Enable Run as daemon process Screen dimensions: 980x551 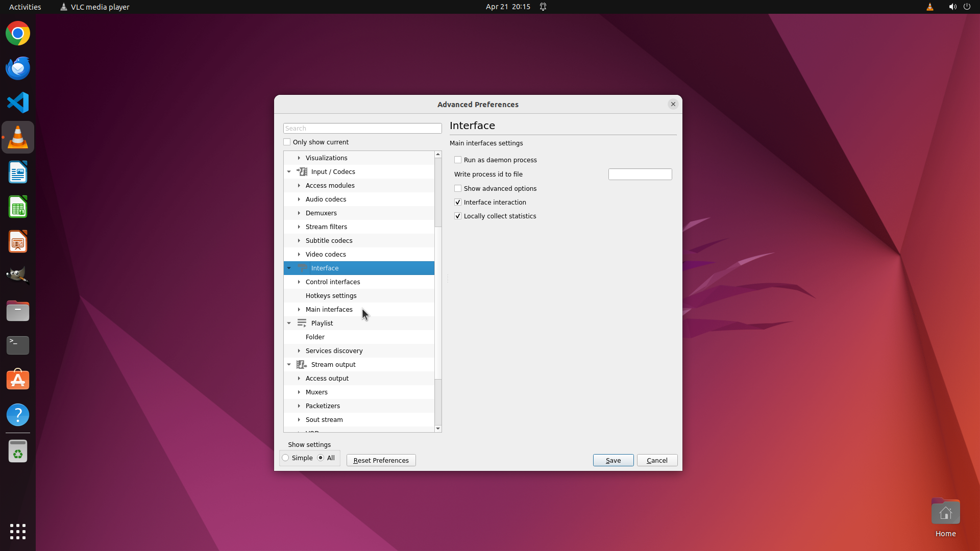[x=458, y=160]
